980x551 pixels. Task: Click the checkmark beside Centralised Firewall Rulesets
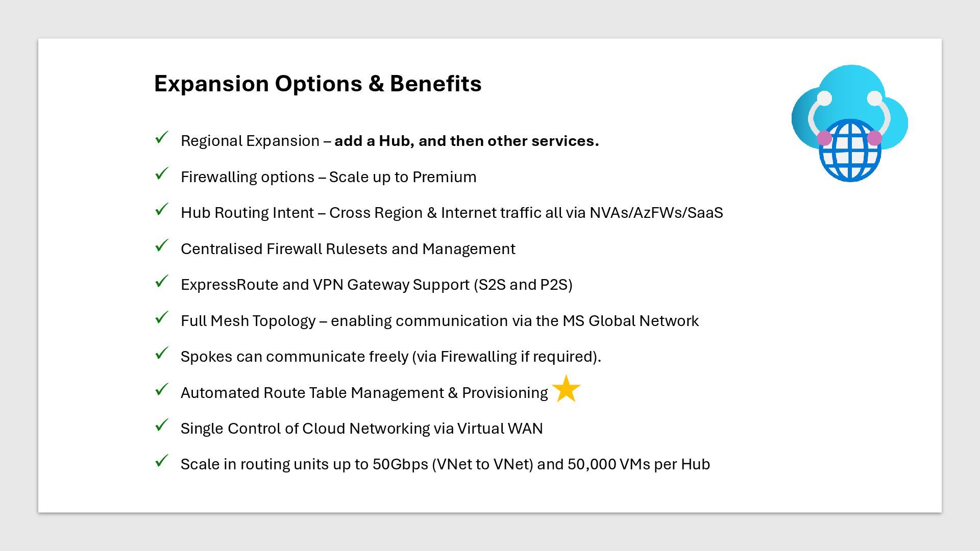click(162, 245)
